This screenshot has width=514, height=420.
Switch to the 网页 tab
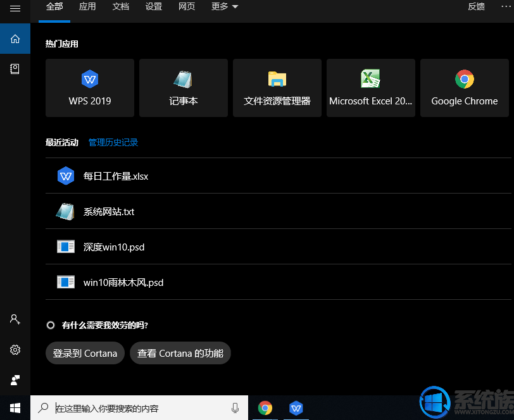pyautogui.click(x=187, y=6)
